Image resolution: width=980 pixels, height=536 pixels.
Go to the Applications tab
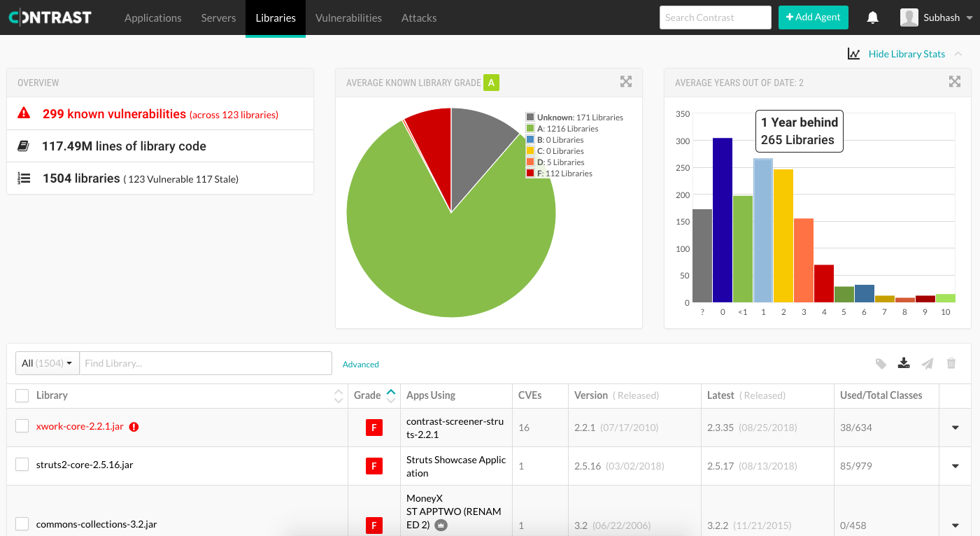coord(152,17)
